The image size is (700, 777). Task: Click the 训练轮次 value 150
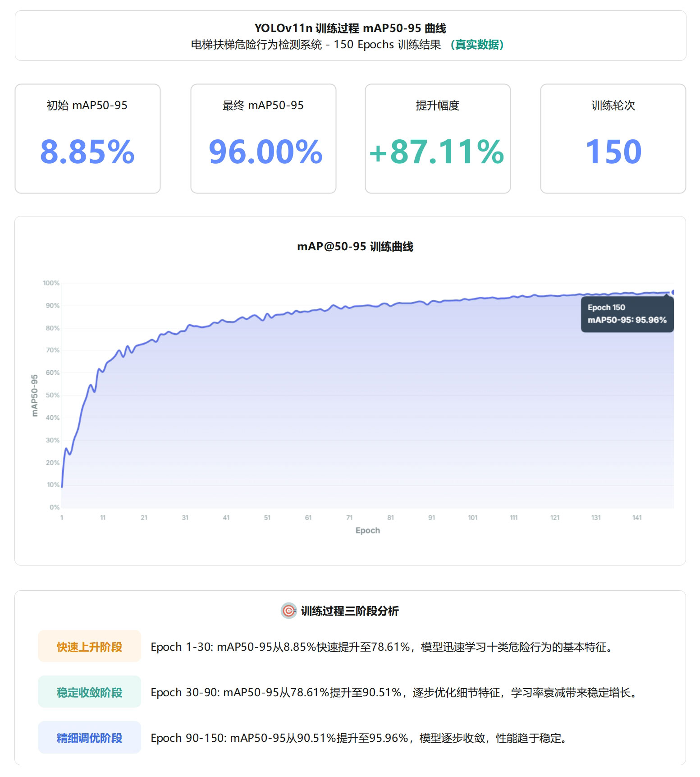[613, 152]
